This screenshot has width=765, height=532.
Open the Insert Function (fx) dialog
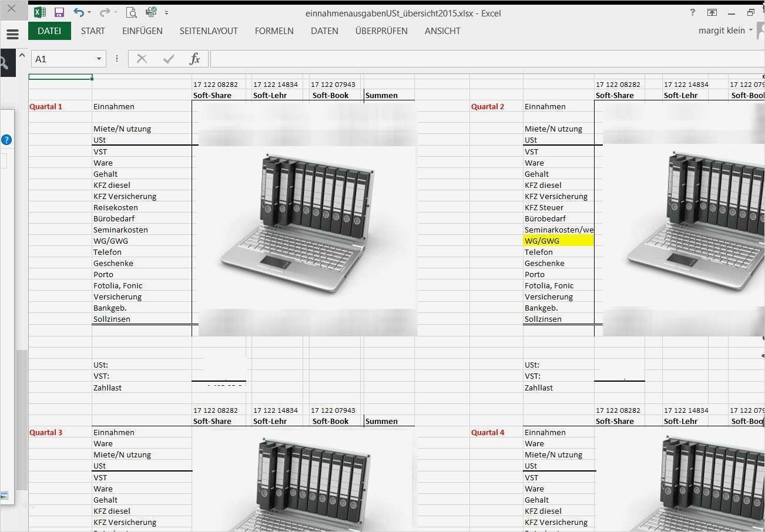click(x=195, y=59)
